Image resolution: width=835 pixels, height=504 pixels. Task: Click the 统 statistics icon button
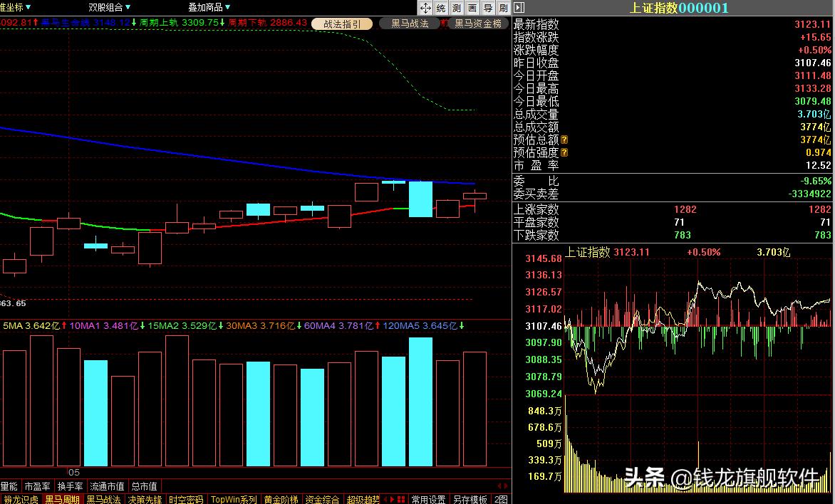(x=441, y=8)
